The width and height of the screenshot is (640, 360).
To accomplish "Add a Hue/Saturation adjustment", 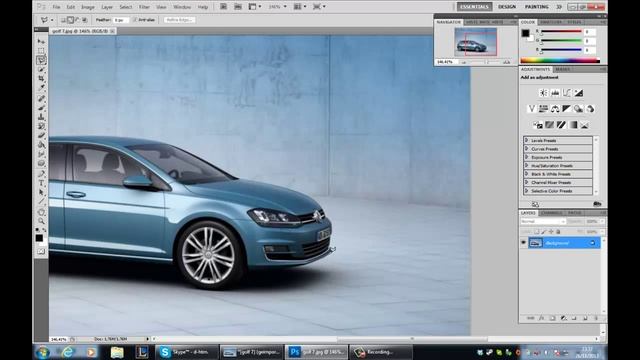I will tap(543, 109).
